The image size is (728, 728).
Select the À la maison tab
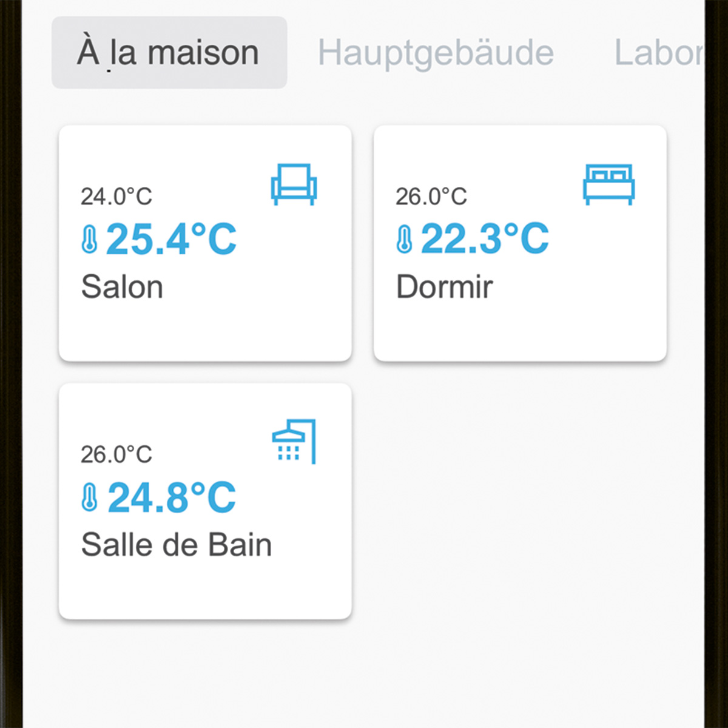(169, 53)
